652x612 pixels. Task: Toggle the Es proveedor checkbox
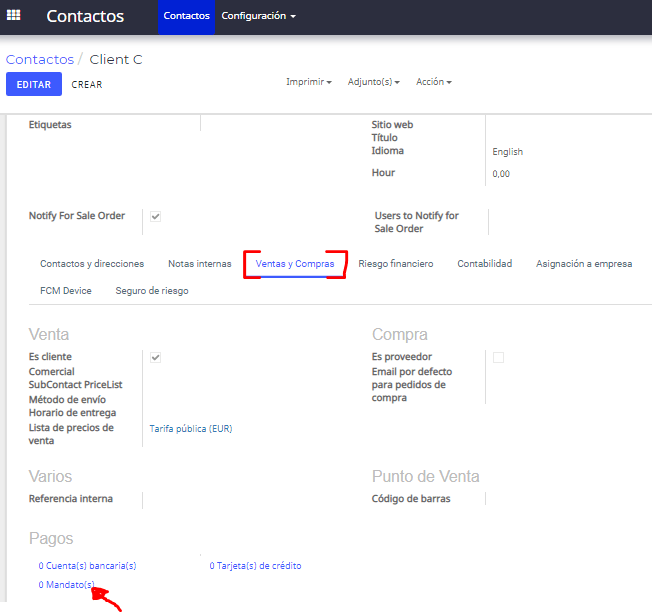click(499, 358)
